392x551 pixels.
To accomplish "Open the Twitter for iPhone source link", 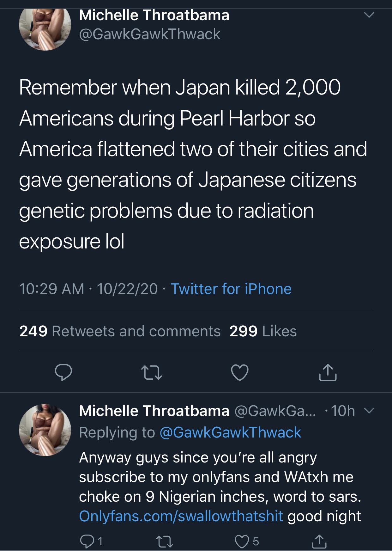I will coord(231,289).
